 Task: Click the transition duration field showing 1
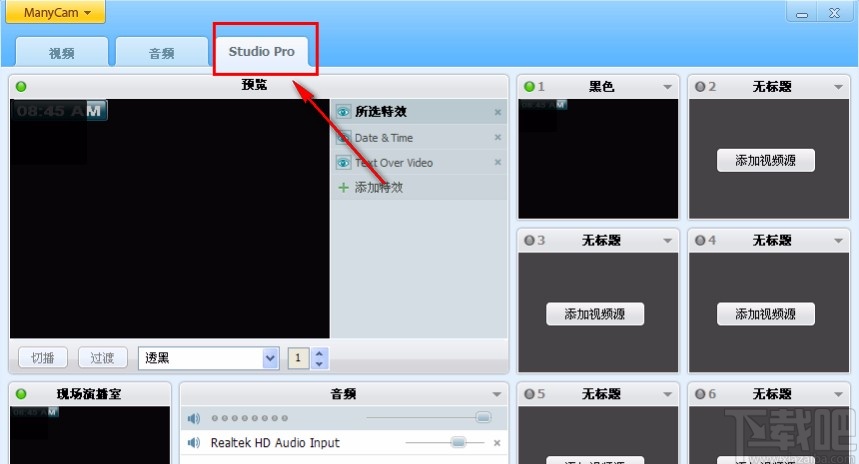pos(298,358)
